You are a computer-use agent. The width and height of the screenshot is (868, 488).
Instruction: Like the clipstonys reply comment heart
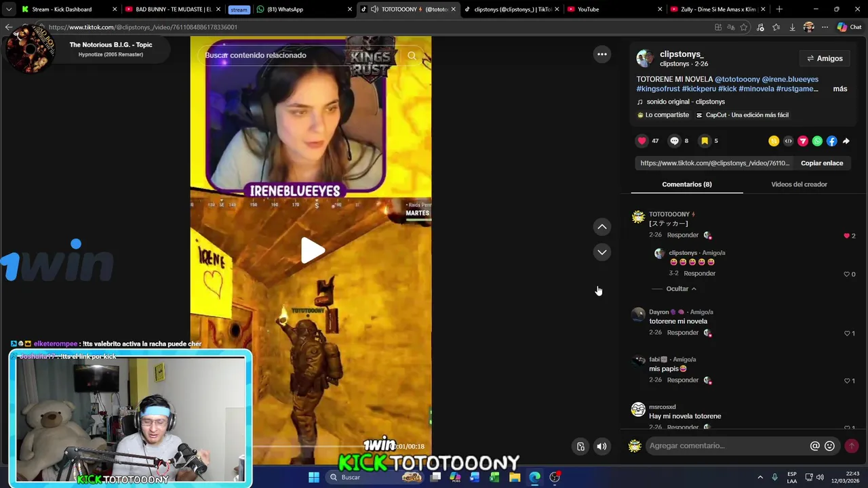click(846, 274)
